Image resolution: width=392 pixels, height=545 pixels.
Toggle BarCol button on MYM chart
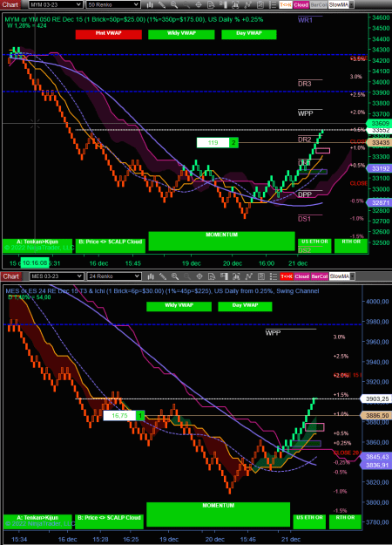pos(319,5)
